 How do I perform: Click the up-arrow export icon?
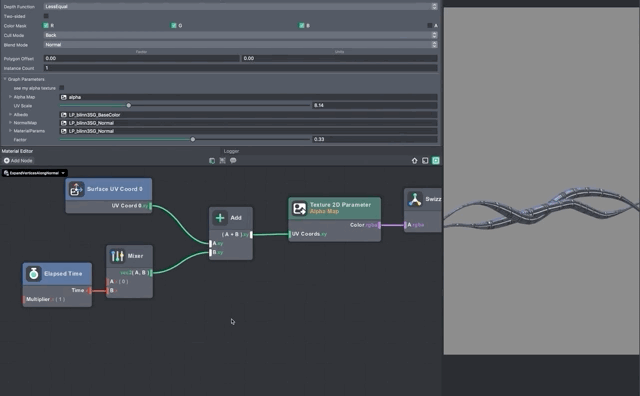click(415, 161)
